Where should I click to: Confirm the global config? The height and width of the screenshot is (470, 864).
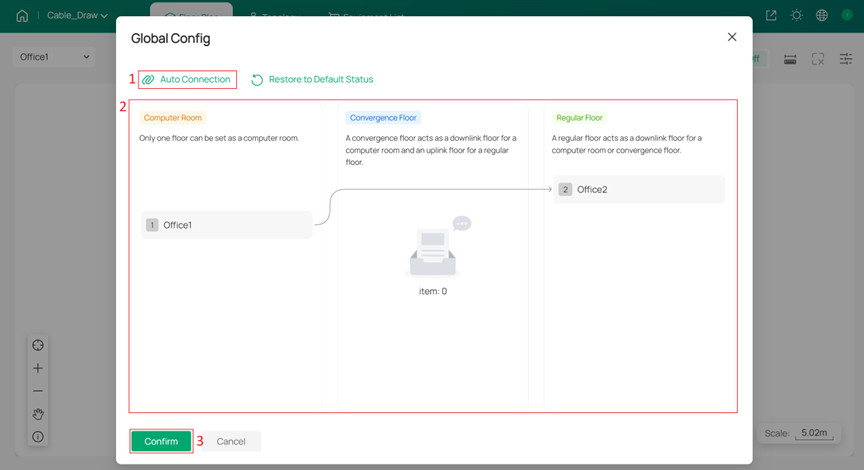(x=161, y=441)
